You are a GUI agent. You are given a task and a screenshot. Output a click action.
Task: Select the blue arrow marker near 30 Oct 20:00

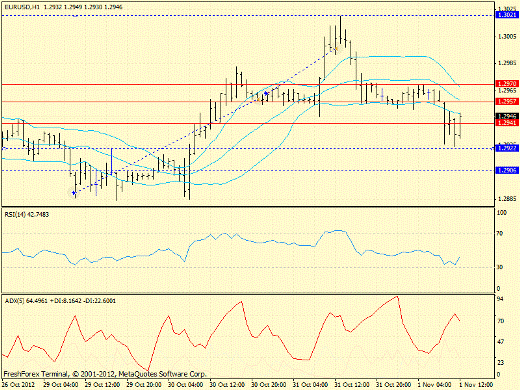click(266, 94)
